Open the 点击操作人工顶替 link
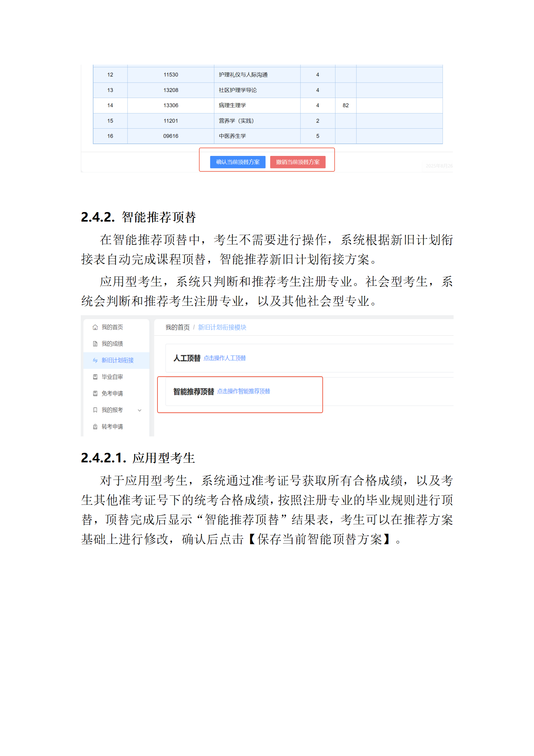534x756 pixels. pos(224,358)
